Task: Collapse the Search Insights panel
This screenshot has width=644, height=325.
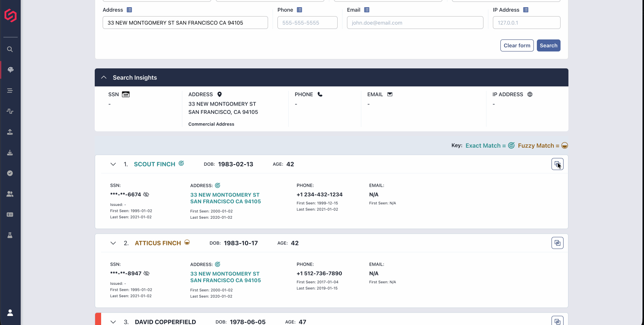Action: (104, 77)
